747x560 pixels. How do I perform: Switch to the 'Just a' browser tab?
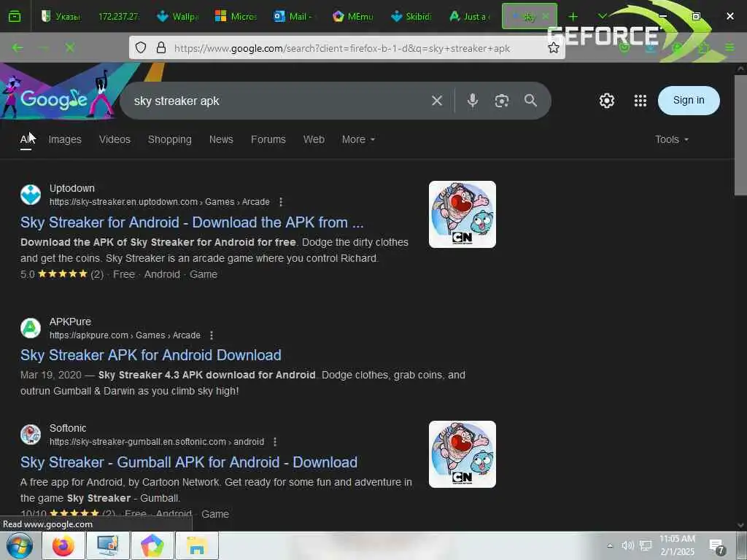pos(469,16)
